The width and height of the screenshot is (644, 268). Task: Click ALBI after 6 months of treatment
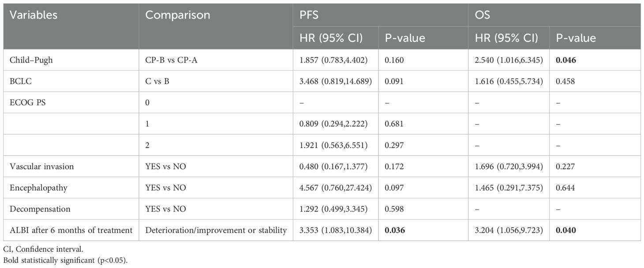(x=70, y=230)
